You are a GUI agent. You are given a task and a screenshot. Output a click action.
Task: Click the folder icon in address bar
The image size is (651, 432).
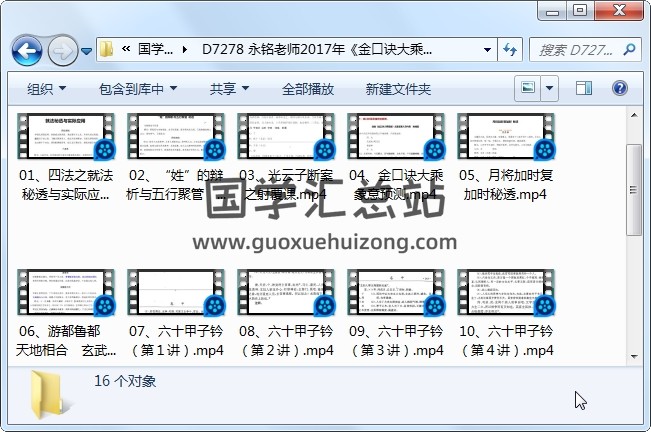tap(106, 49)
